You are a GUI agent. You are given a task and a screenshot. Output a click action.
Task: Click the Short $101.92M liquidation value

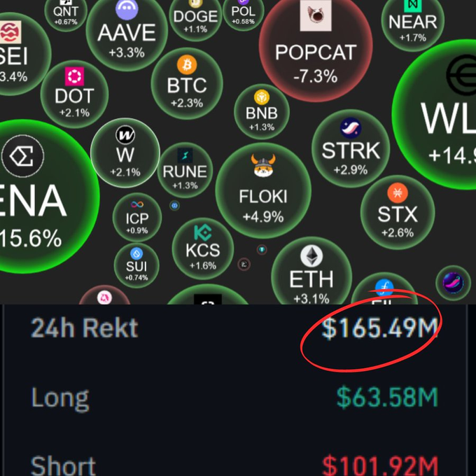pyautogui.click(x=380, y=465)
